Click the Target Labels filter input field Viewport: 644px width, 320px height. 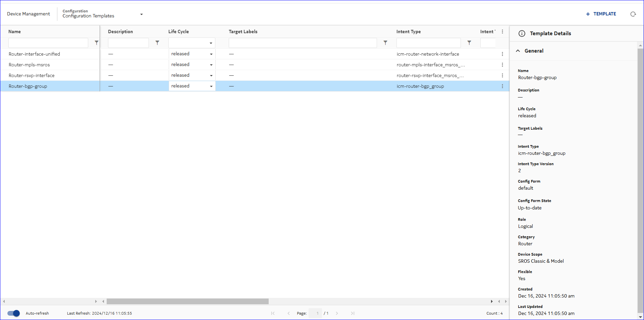[303, 43]
